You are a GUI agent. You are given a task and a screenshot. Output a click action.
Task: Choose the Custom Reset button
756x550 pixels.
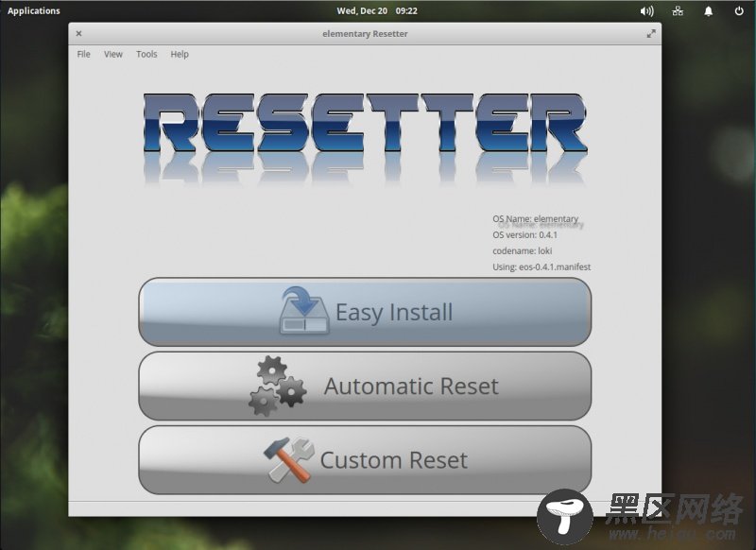tap(365, 459)
